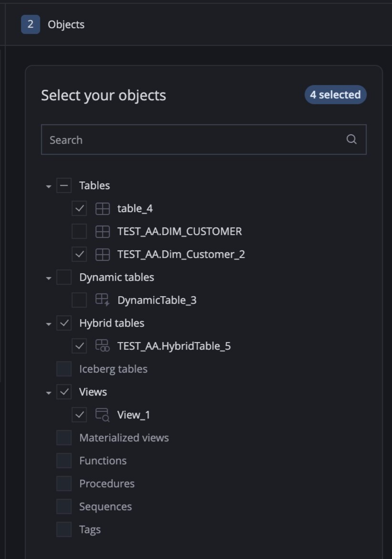
Task: Click the table icon beside table_4
Action: (103, 209)
